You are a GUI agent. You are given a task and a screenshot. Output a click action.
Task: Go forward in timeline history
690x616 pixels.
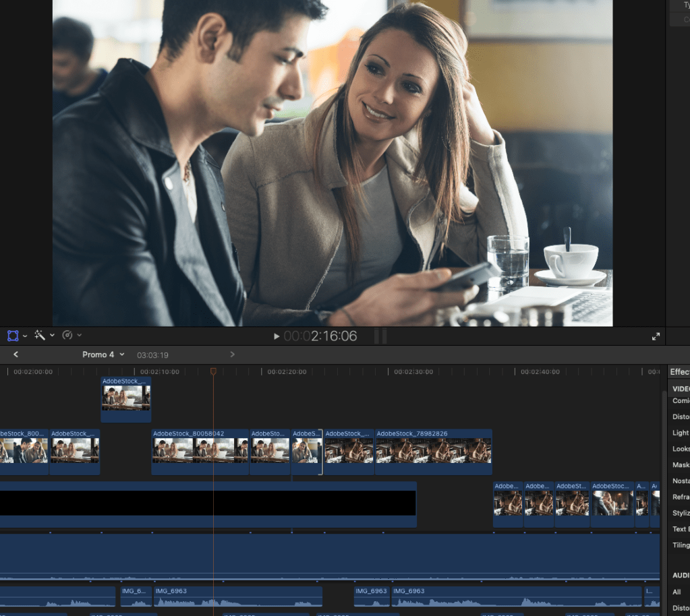(233, 355)
